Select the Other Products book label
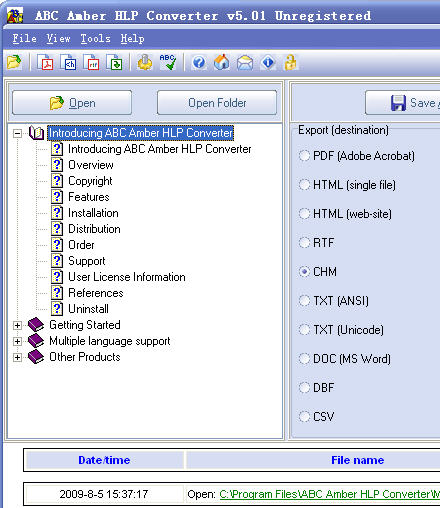Viewport: 440px width, 508px height. pyautogui.click(x=85, y=357)
